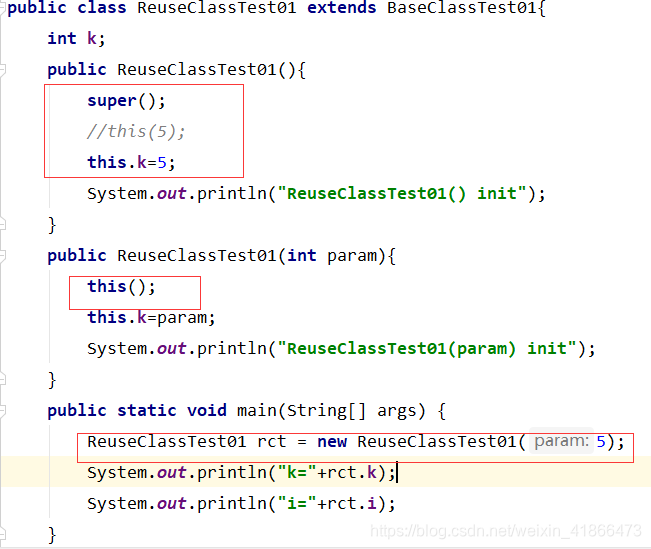Click the 'extends' keyword
Screen dimensions: 651x549
tap(342, 7)
